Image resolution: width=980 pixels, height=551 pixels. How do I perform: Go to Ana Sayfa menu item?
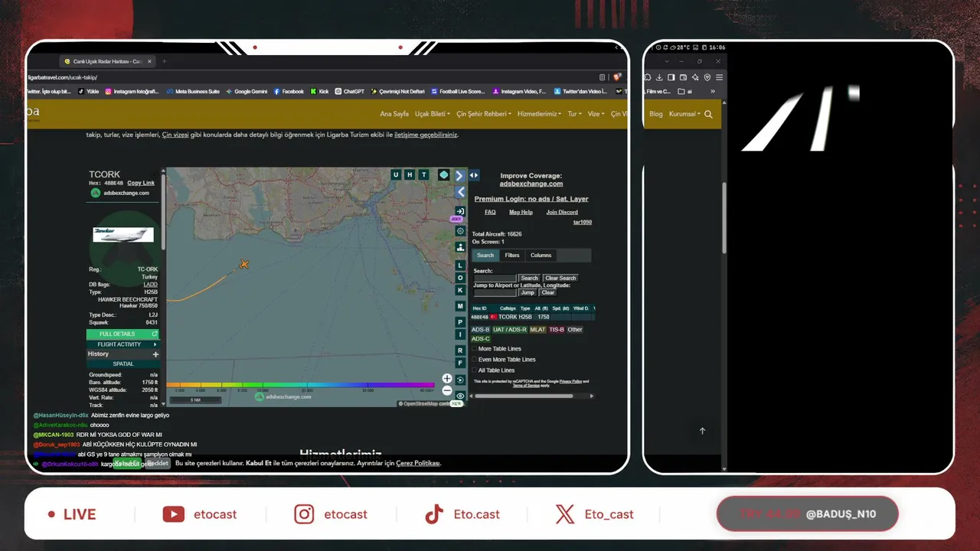pyautogui.click(x=394, y=114)
